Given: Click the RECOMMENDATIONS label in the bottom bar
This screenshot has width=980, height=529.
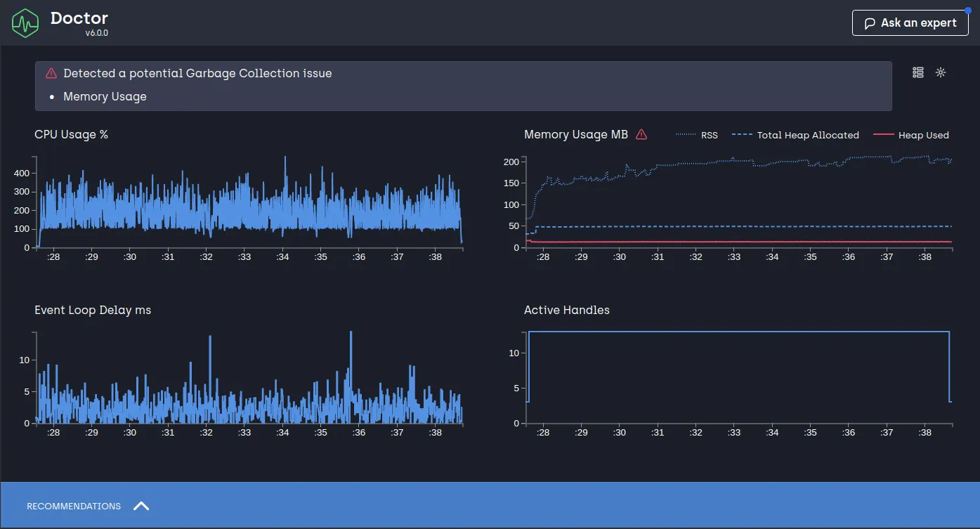Looking at the screenshot, I should [74, 506].
